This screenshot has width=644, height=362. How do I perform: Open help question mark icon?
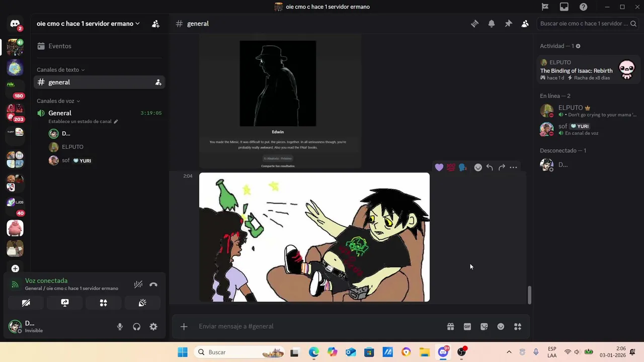pyautogui.click(x=583, y=7)
